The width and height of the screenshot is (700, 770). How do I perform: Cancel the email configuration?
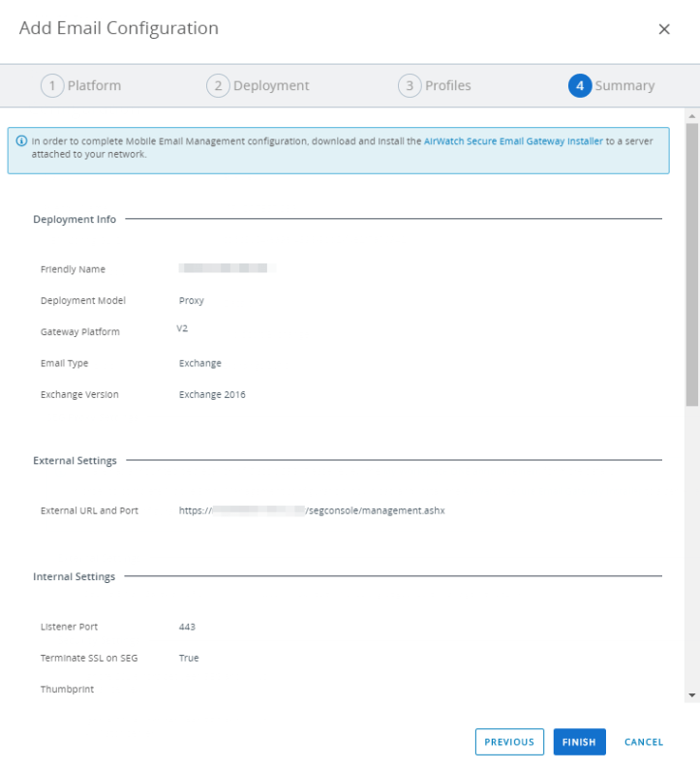point(644,742)
